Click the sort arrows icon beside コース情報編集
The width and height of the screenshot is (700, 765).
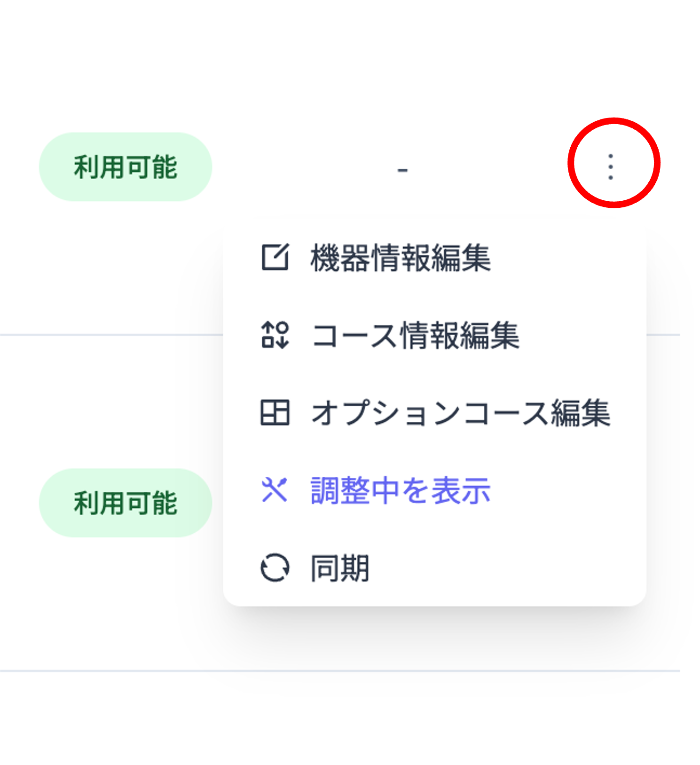click(275, 335)
